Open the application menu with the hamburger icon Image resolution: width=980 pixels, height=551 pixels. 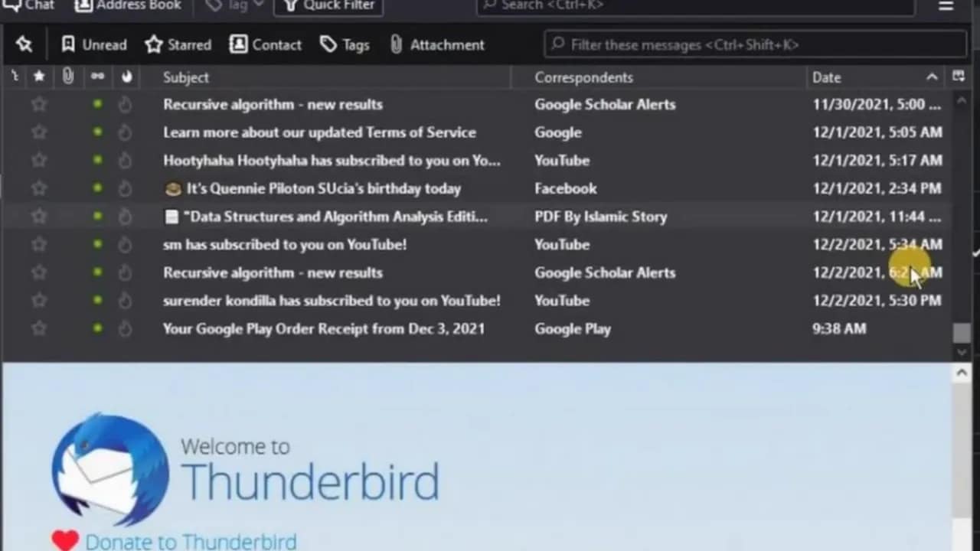pos(946,6)
